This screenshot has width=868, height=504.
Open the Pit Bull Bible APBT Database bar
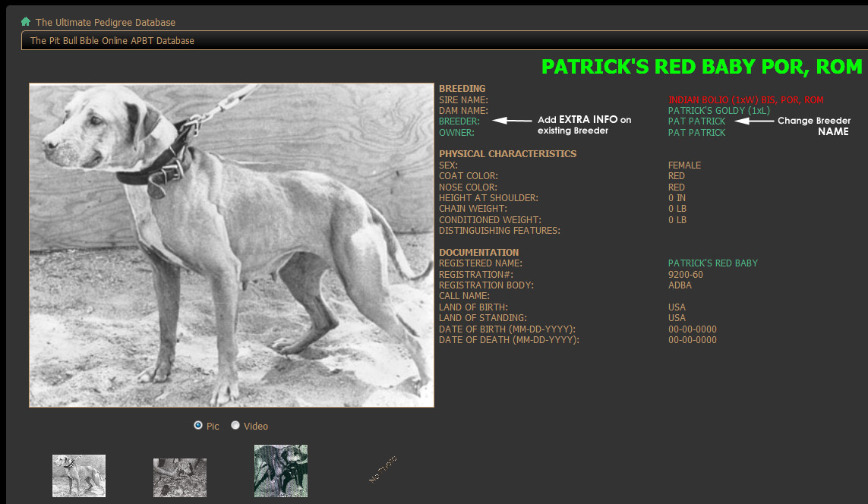[x=112, y=41]
